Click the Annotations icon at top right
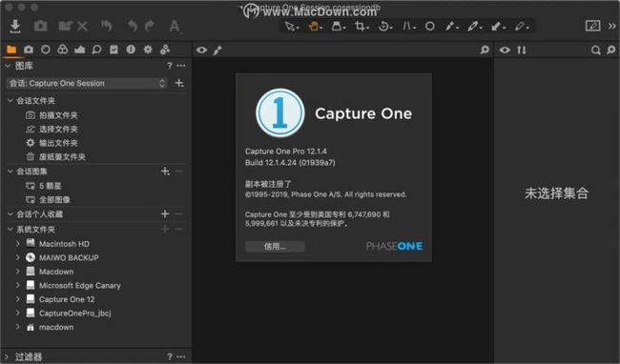The image size is (620, 364). point(592,26)
